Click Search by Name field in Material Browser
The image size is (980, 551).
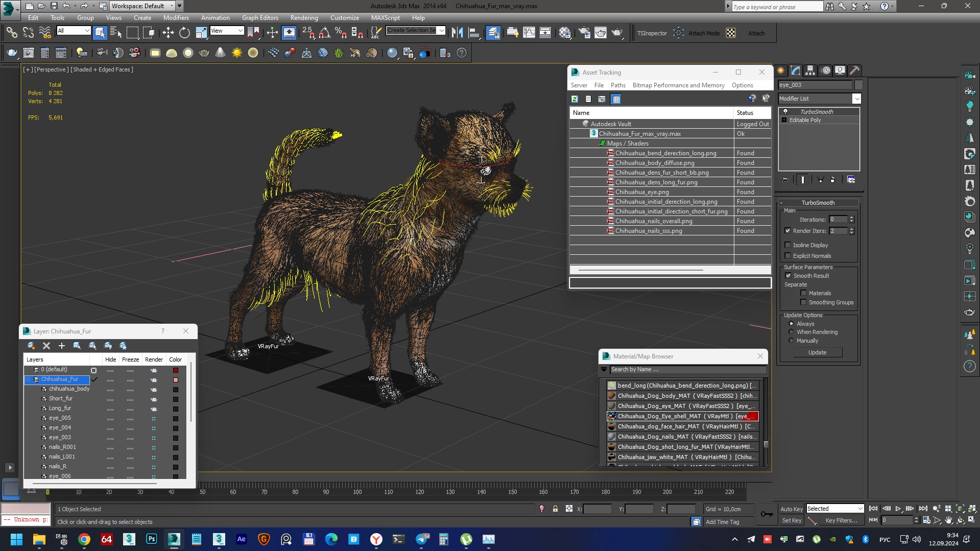pyautogui.click(x=687, y=369)
